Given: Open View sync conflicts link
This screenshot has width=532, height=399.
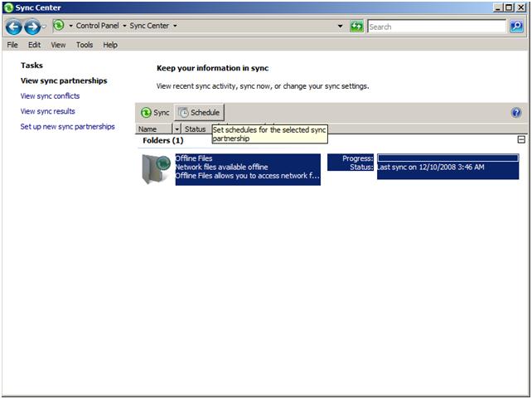Looking at the screenshot, I should tap(50, 96).
